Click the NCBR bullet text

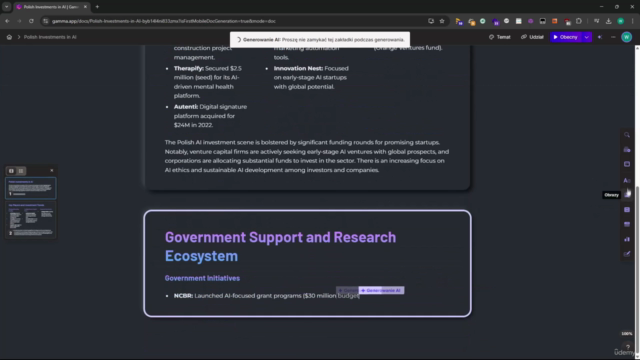coord(267,296)
